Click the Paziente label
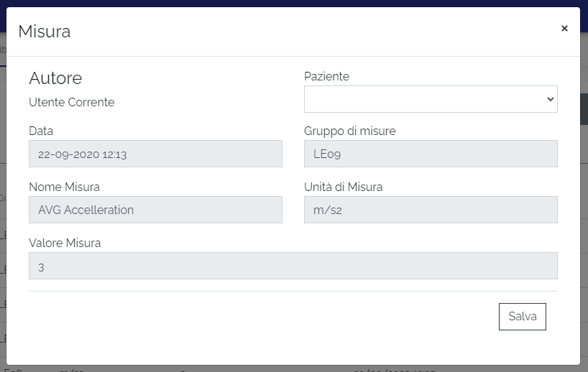This screenshot has height=372, width=588. tap(326, 76)
